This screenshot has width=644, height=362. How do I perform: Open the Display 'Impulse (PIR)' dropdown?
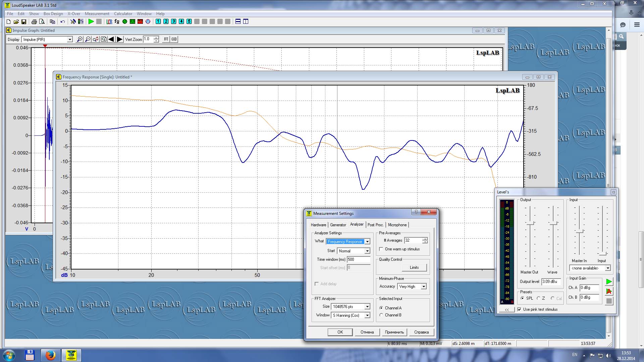tap(70, 40)
